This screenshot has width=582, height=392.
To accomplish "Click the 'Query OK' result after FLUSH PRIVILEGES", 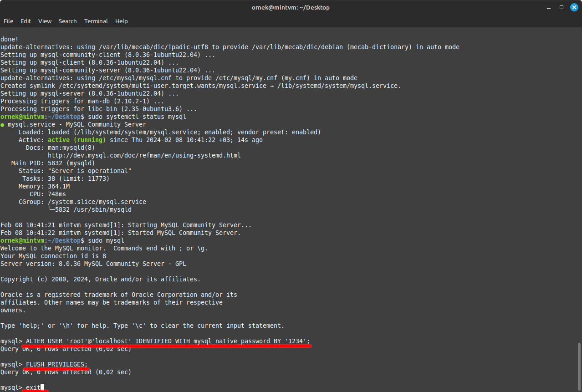I will point(66,372).
